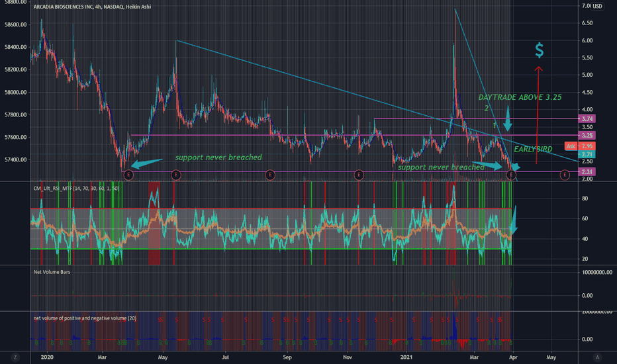This screenshot has height=364, width=617.
Task: Click the 57400.00 left scale label
Action: [x=15, y=159]
